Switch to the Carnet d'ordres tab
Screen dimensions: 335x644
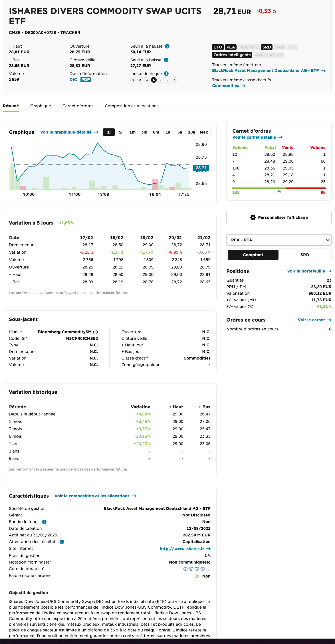click(x=78, y=106)
